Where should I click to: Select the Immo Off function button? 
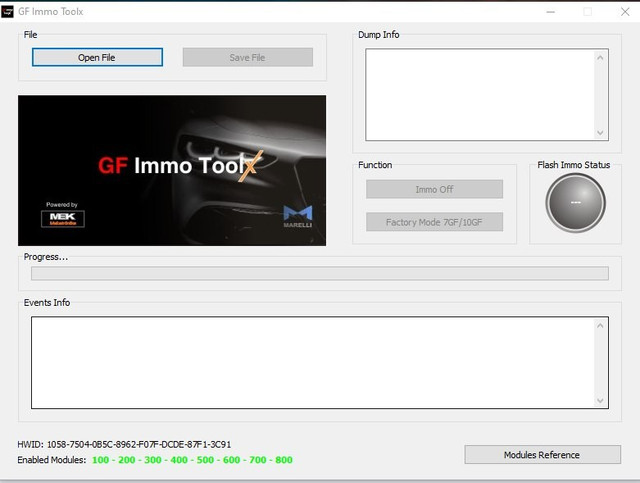434,189
